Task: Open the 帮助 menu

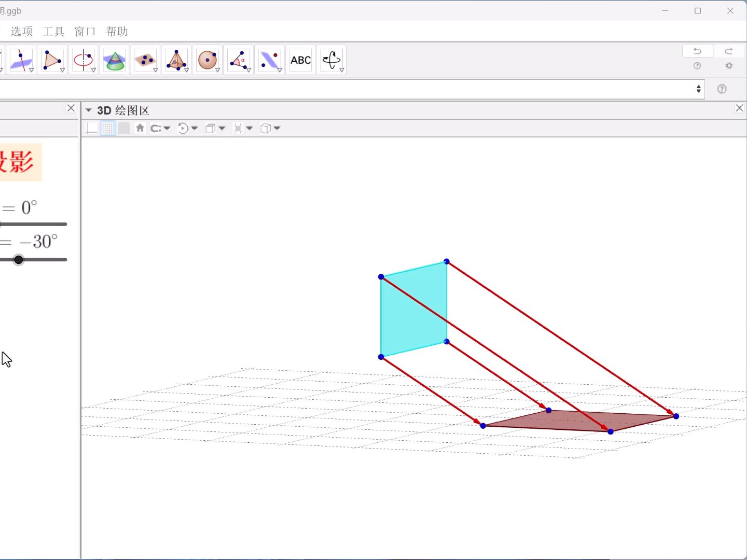Action: click(117, 32)
